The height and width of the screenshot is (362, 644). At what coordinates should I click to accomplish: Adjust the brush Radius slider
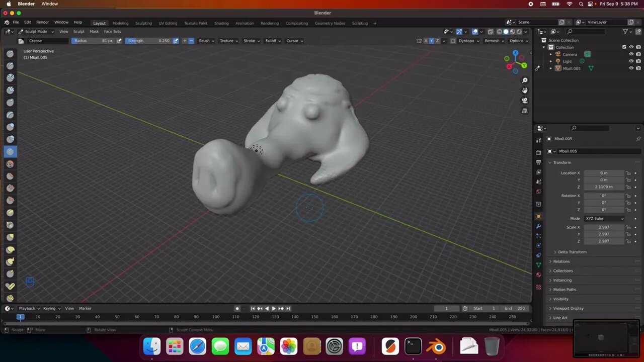coord(94,41)
